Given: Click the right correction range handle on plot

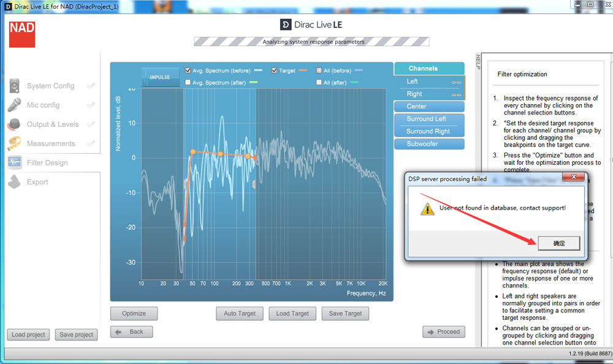Looking at the screenshot, I should coord(254,184).
